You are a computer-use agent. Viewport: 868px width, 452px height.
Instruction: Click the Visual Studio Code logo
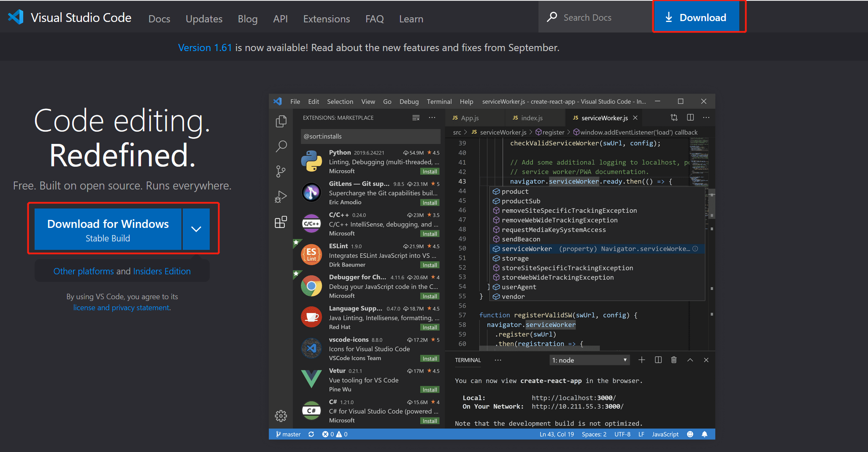pyautogui.click(x=16, y=17)
